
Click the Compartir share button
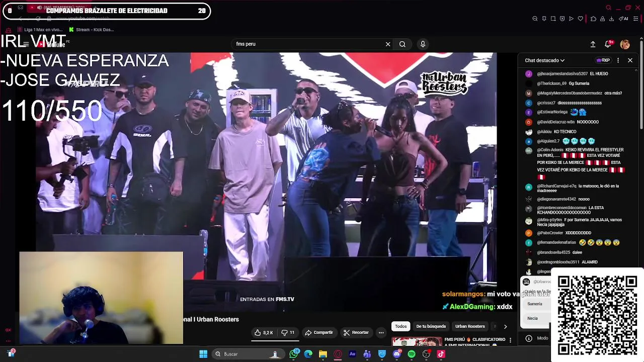[319, 332]
